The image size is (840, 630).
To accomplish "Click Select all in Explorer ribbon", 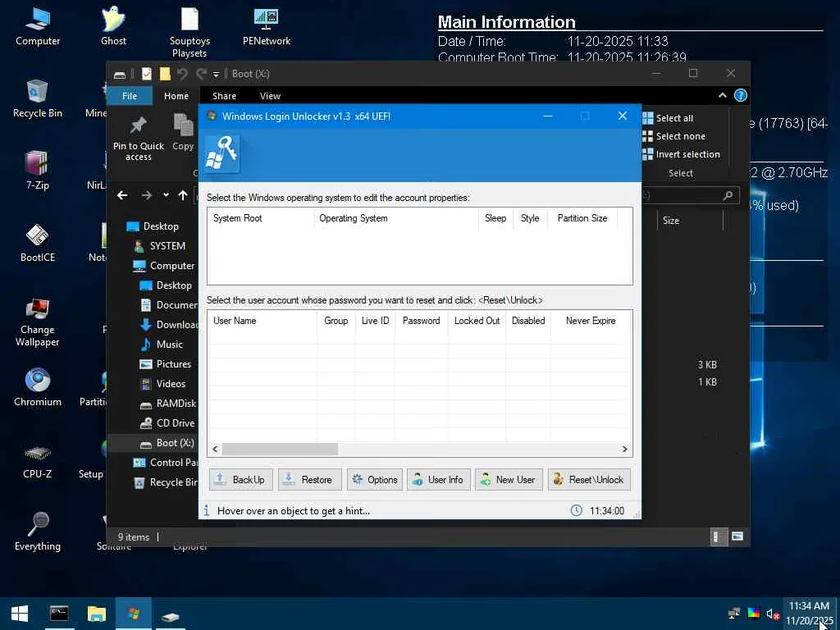I will pos(668,118).
